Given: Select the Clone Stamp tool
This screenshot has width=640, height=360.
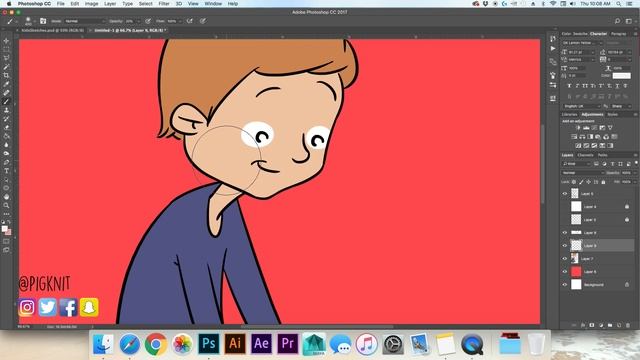Looking at the screenshot, I should (6, 110).
